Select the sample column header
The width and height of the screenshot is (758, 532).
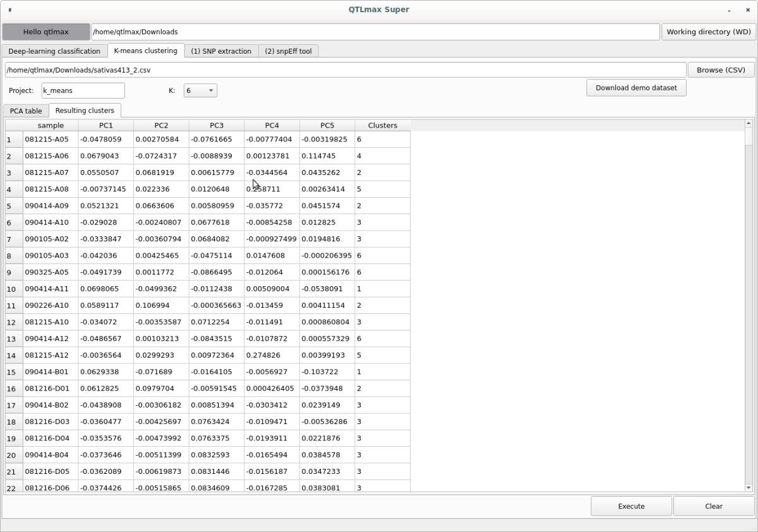pyautogui.click(x=51, y=126)
